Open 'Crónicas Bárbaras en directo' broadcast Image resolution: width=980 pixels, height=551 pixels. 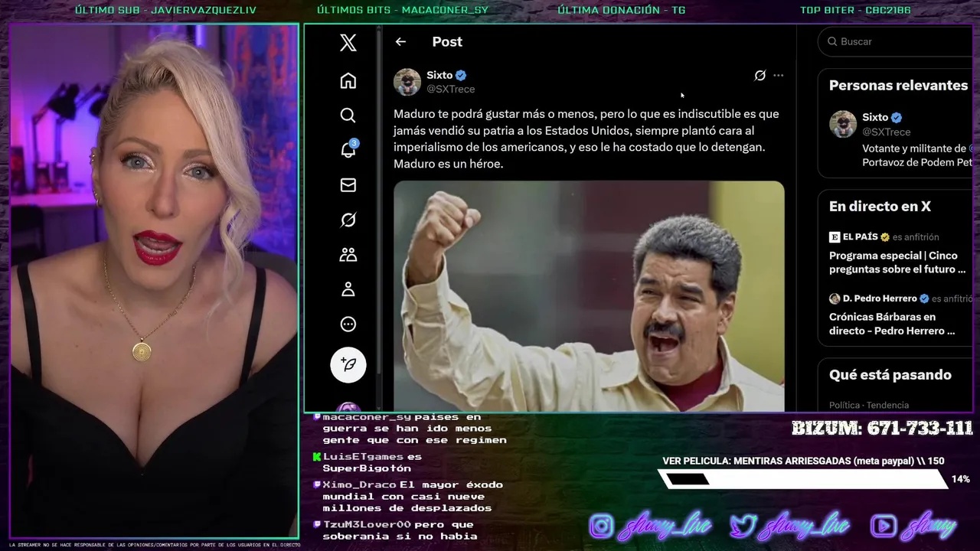[x=892, y=324]
